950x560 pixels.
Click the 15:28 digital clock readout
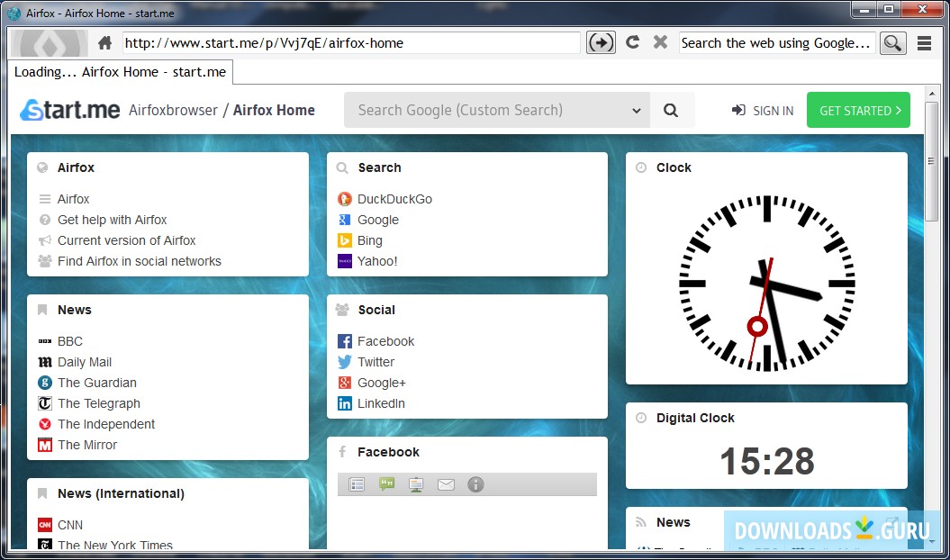coord(767,461)
